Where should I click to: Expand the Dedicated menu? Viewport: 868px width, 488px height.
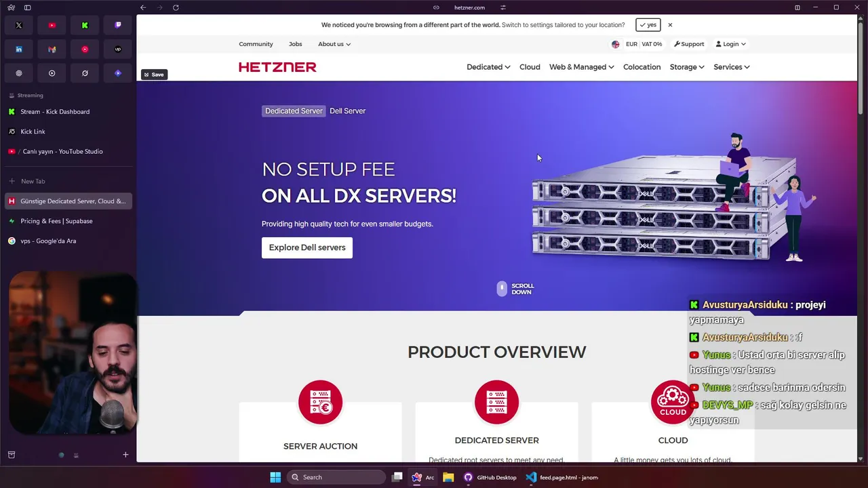point(488,67)
